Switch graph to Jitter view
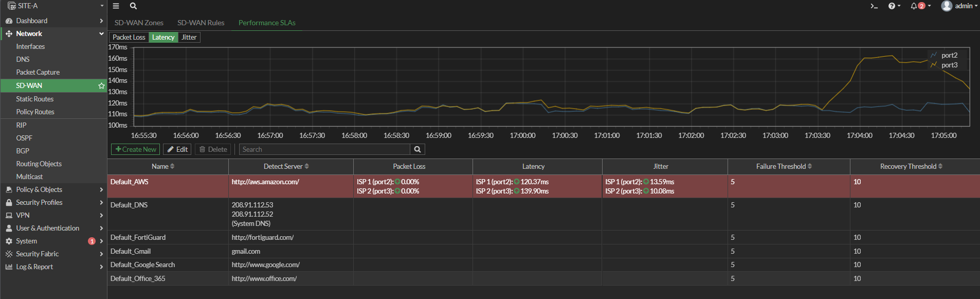This screenshot has height=299, width=980. 189,37
